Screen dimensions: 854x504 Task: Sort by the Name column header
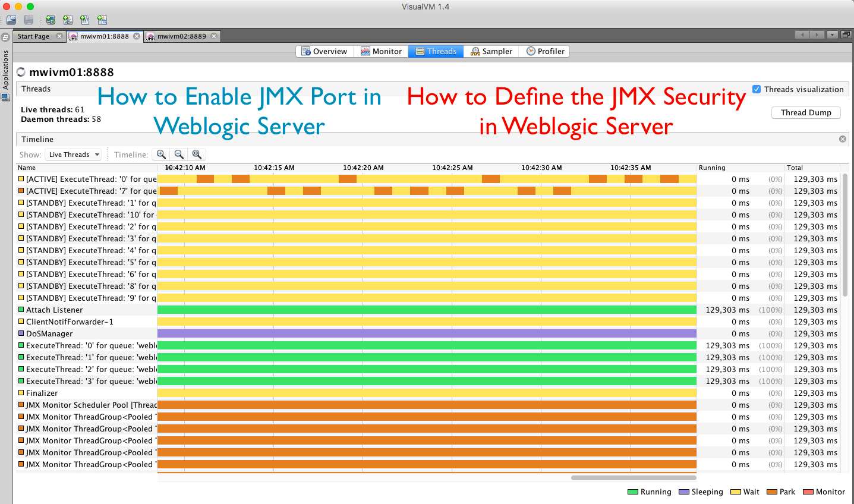click(x=86, y=168)
